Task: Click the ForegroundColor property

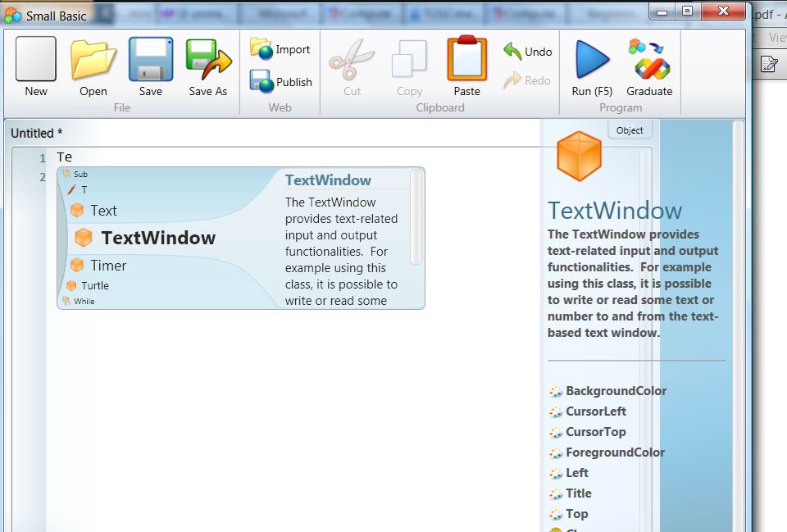Action: (607, 452)
